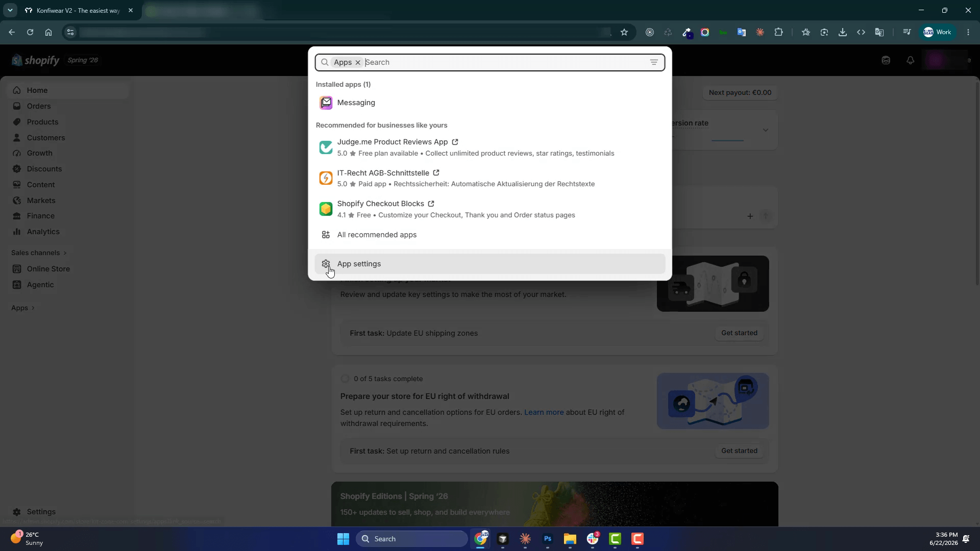Open File Explorer from taskbar
The height and width of the screenshot is (551, 980).
point(570,539)
